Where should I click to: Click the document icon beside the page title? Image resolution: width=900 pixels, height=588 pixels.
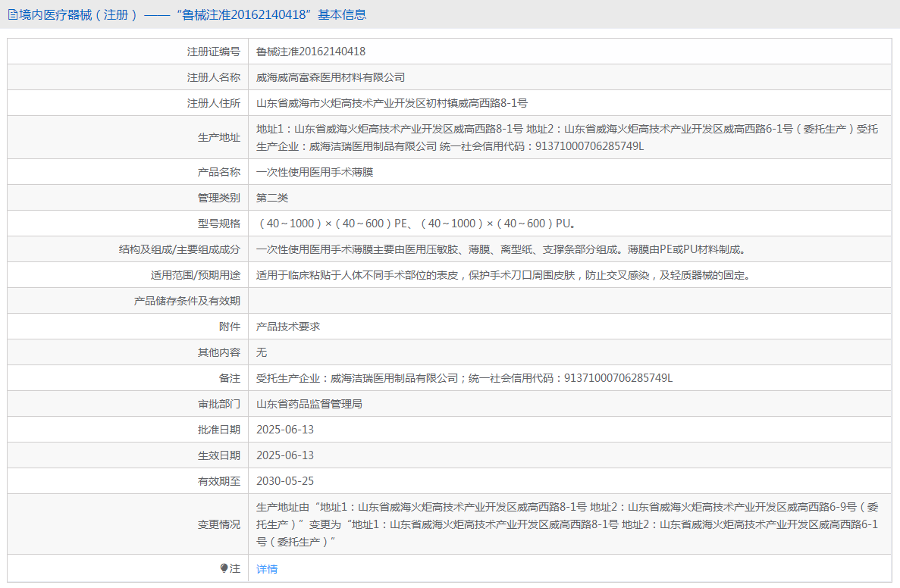click(x=12, y=14)
